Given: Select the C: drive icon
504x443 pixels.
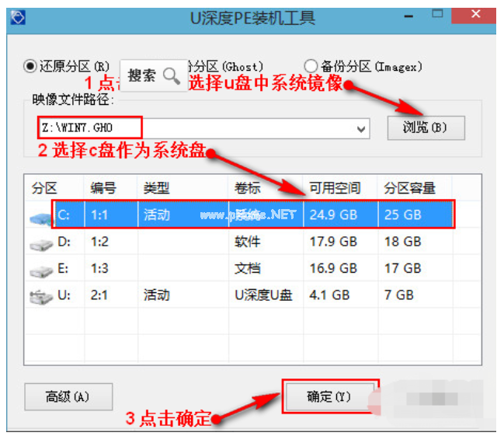Looking at the screenshot, I should coord(39,216).
